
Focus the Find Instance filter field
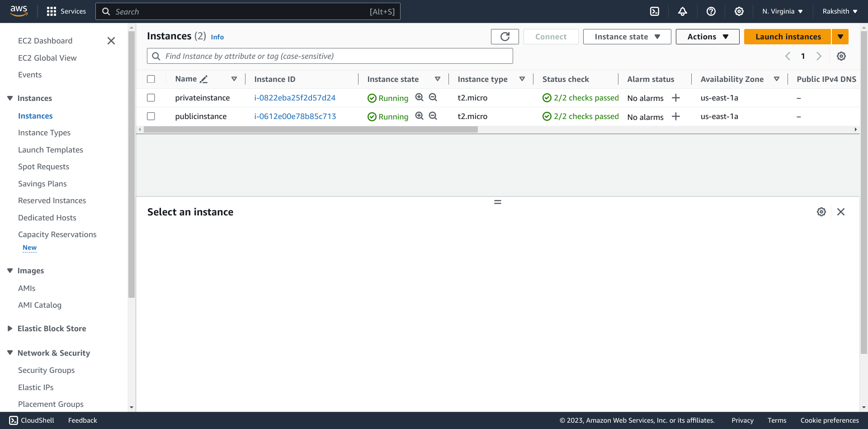click(330, 56)
